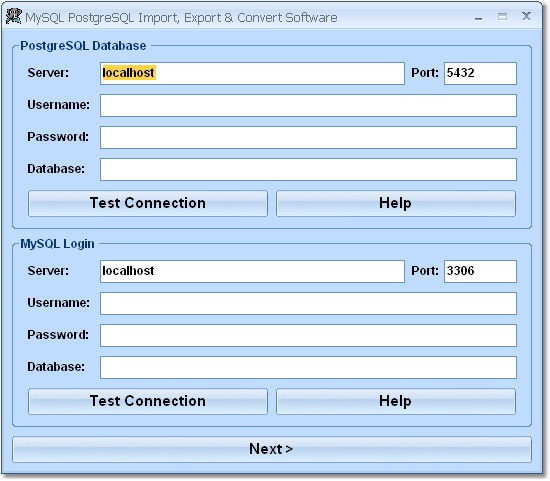Image resolution: width=550 pixels, height=481 pixels.
Task: Click the application icon in the title bar
Action: [x=14, y=17]
